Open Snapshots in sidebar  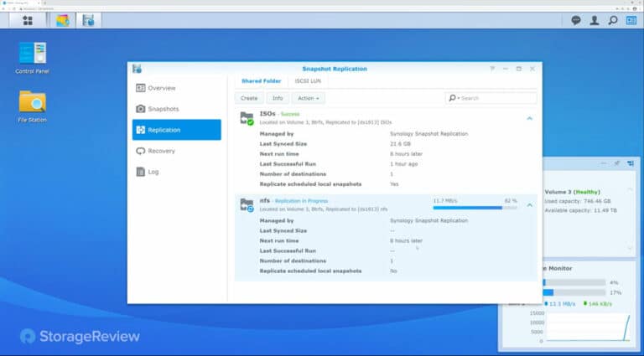177,109
